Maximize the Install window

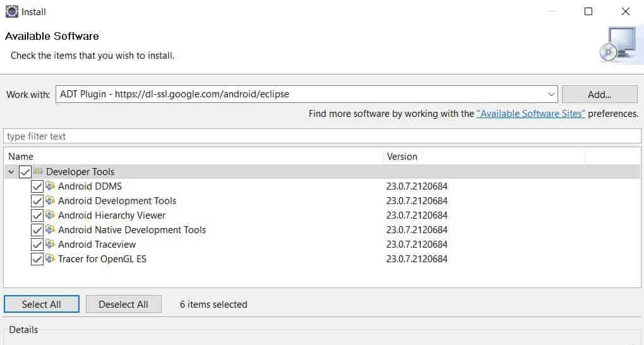coord(588,11)
